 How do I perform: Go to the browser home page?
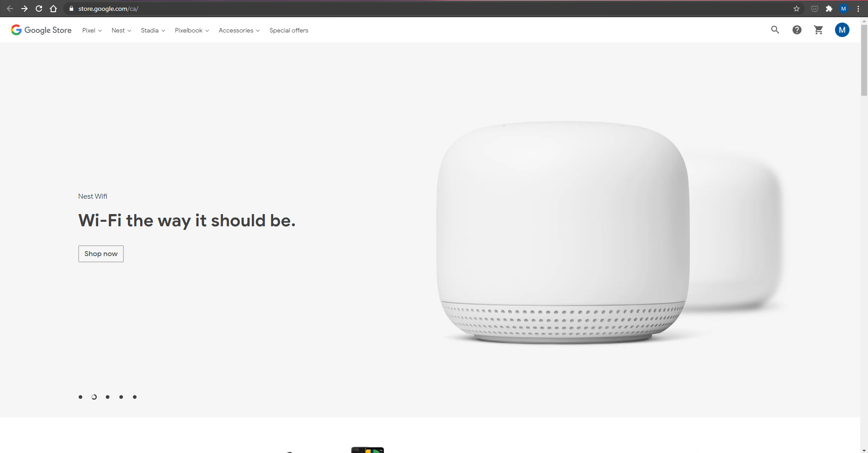click(53, 9)
